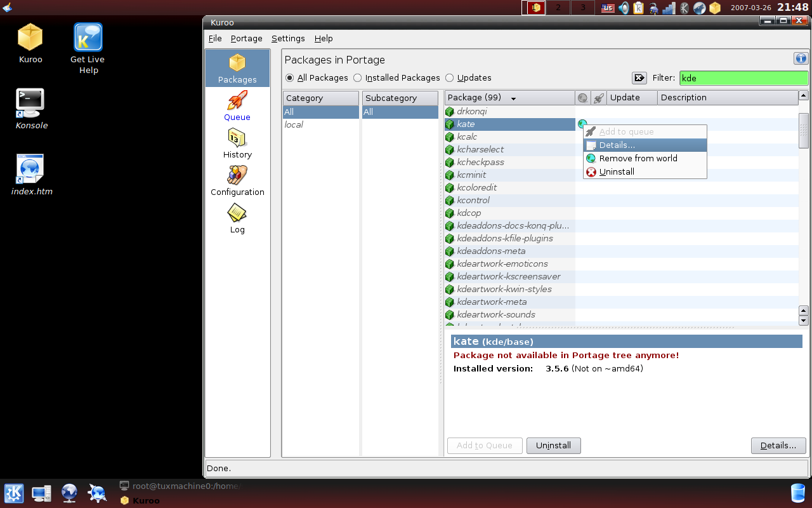Open the KDE K menu
Image resolution: width=812 pixels, height=508 pixels.
coord(14,493)
